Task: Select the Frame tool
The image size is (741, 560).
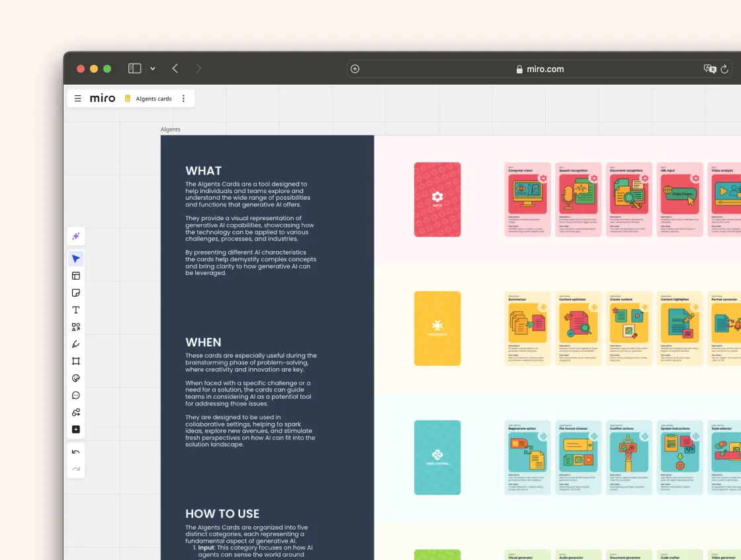Action: click(x=75, y=361)
